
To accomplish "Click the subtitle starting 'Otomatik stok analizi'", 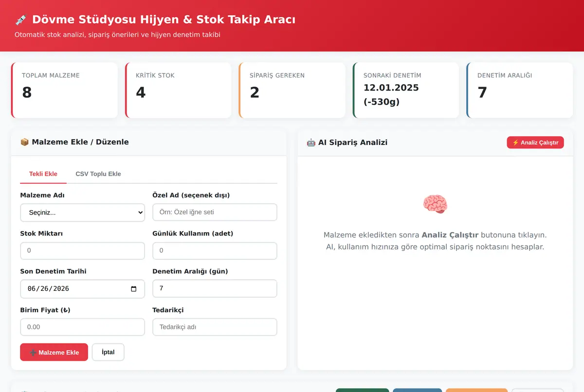I will point(117,35).
